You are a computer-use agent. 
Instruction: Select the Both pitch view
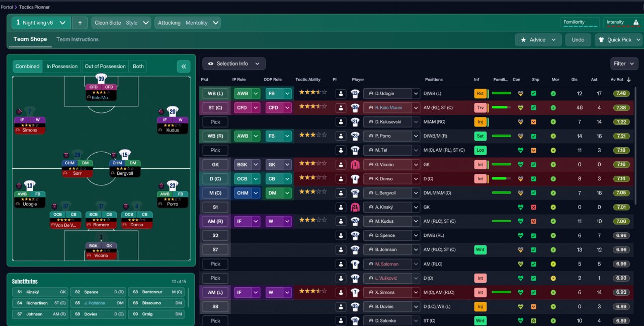[138, 66]
